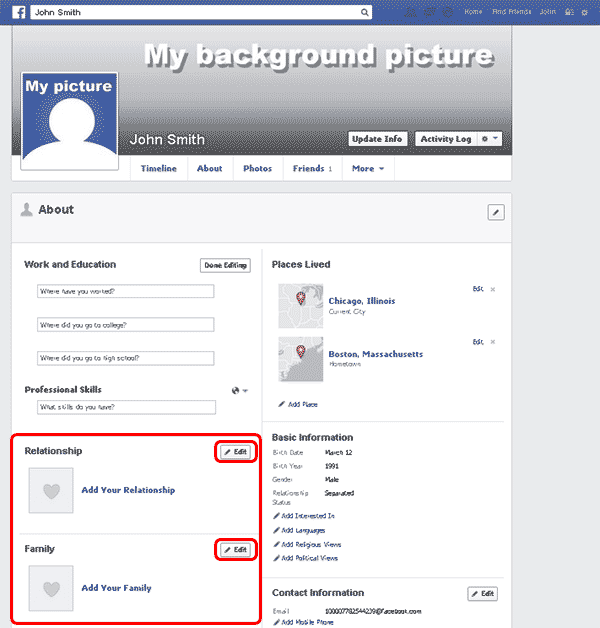This screenshot has height=628, width=600.
Task: Open Find Friends in top bar
Action: 511,12
